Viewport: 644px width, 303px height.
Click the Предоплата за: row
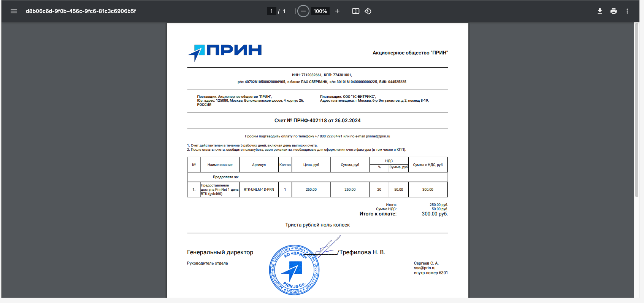click(317, 177)
